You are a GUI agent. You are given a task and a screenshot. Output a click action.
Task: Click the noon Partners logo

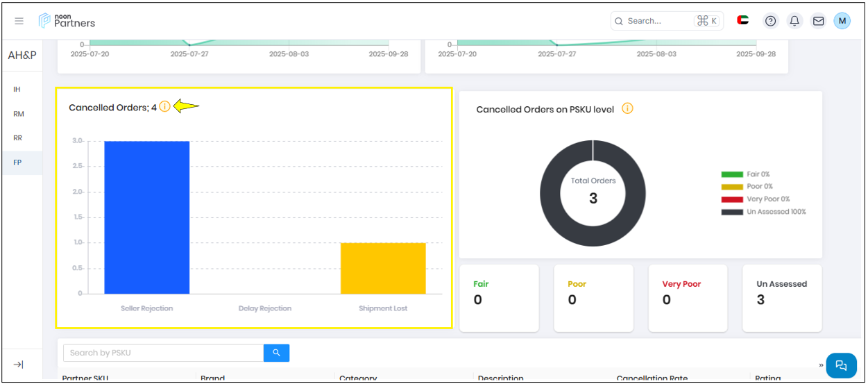pyautogui.click(x=67, y=21)
